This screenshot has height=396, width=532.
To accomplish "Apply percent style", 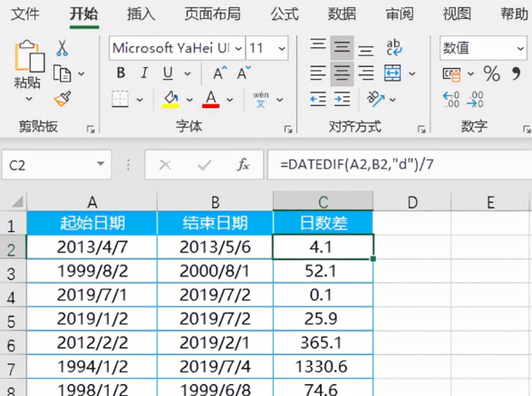I will (492, 74).
